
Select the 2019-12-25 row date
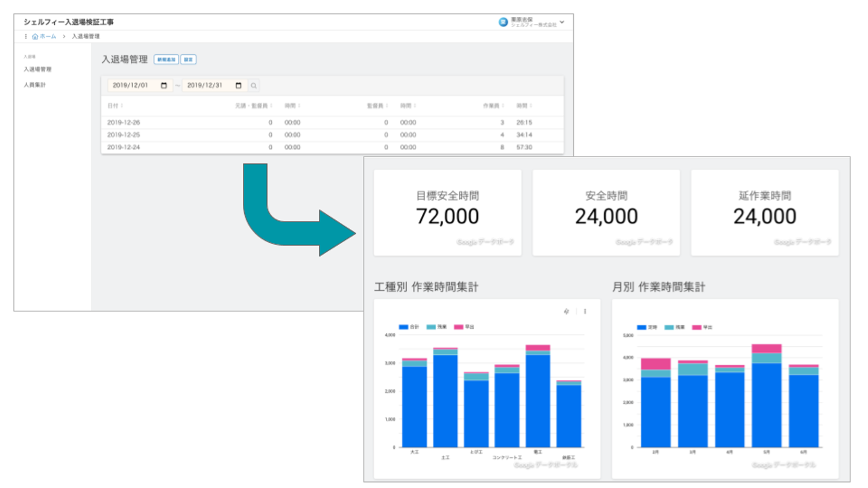tap(124, 135)
